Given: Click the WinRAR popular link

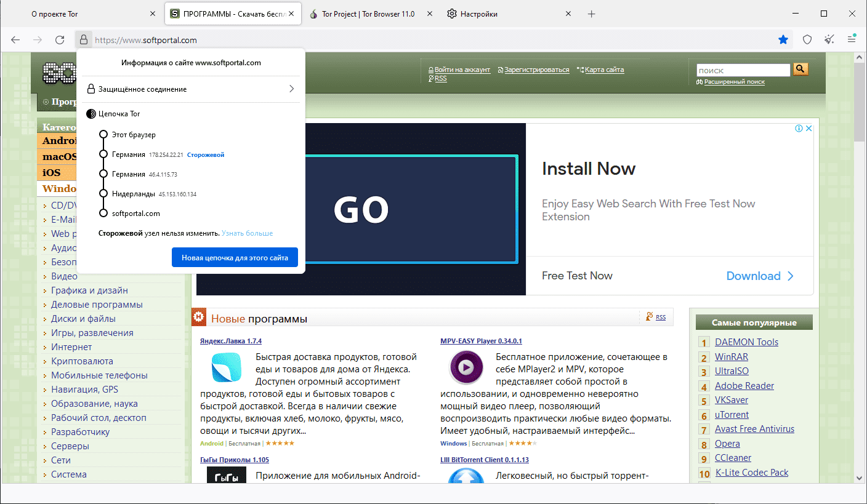Looking at the screenshot, I should [732, 357].
